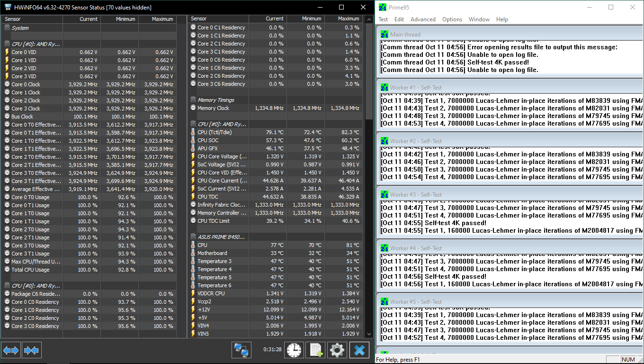Select the CPU TDC Limit row

(275, 221)
